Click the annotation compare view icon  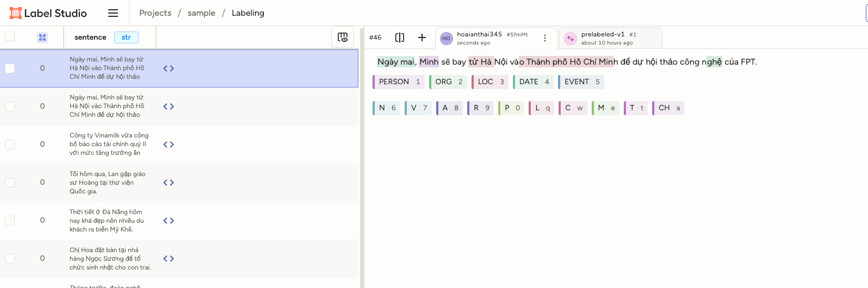coord(400,37)
